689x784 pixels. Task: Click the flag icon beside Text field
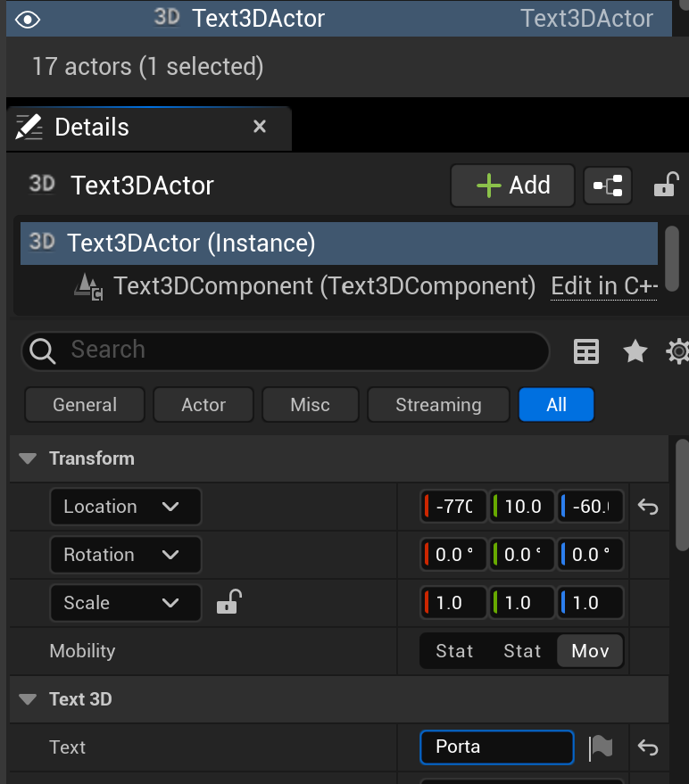(602, 747)
